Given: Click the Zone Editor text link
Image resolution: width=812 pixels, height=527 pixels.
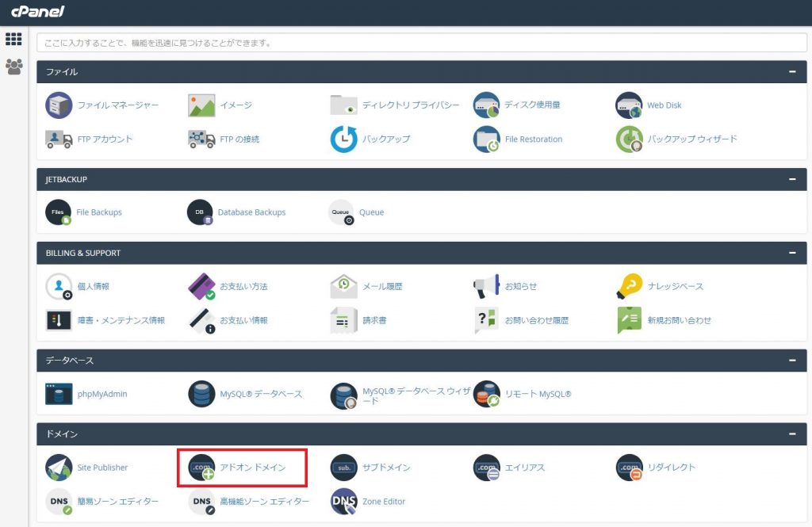Looking at the screenshot, I should click(x=384, y=502).
